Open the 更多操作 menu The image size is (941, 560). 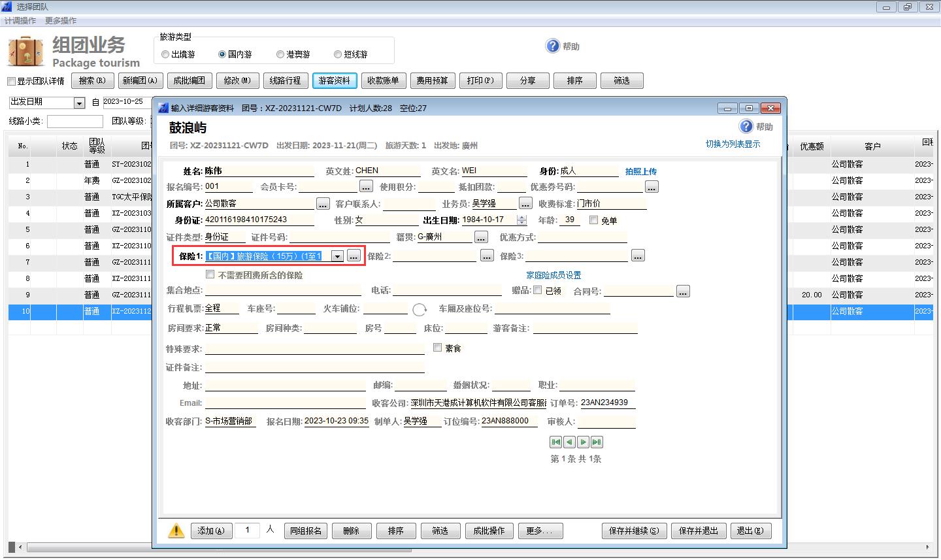click(x=61, y=21)
